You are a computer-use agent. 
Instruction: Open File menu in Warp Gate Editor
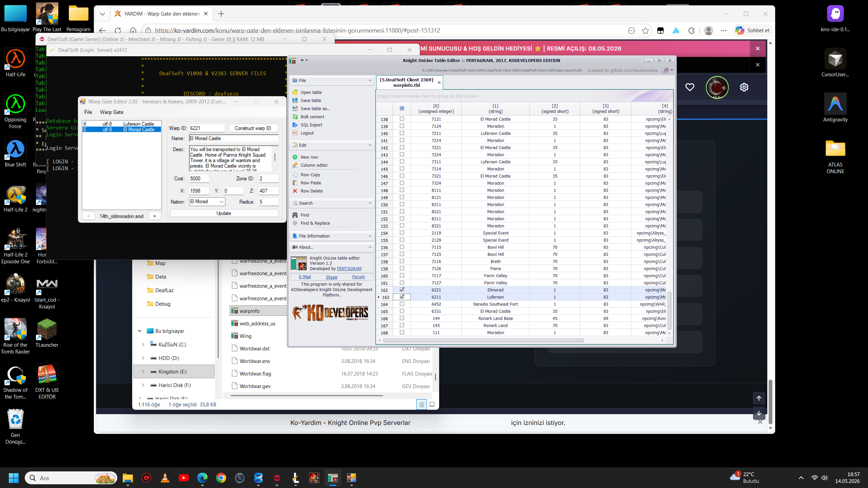coord(88,112)
